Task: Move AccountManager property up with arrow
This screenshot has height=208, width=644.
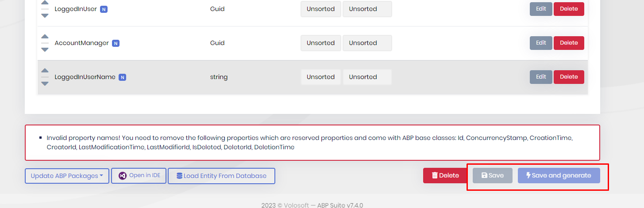Action: [45, 37]
